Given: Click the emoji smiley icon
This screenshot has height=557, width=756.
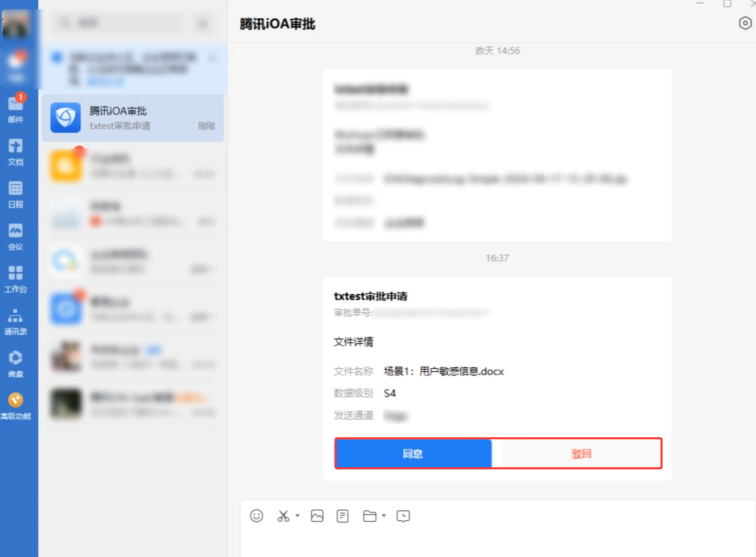Looking at the screenshot, I should (256, 516).
